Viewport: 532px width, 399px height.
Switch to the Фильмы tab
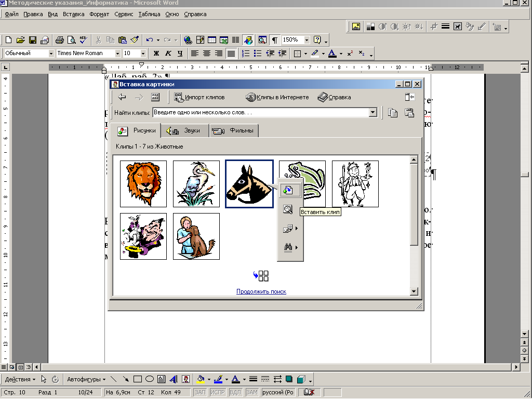point(234,130)
